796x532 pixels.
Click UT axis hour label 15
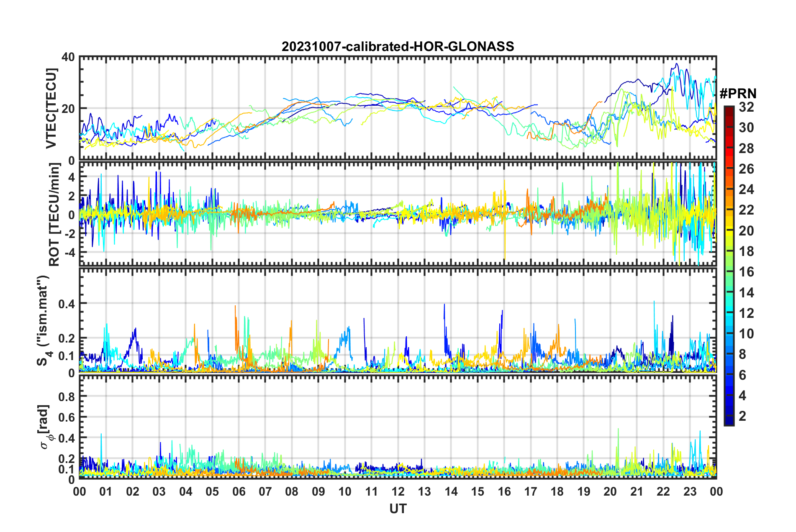(478, 491)
